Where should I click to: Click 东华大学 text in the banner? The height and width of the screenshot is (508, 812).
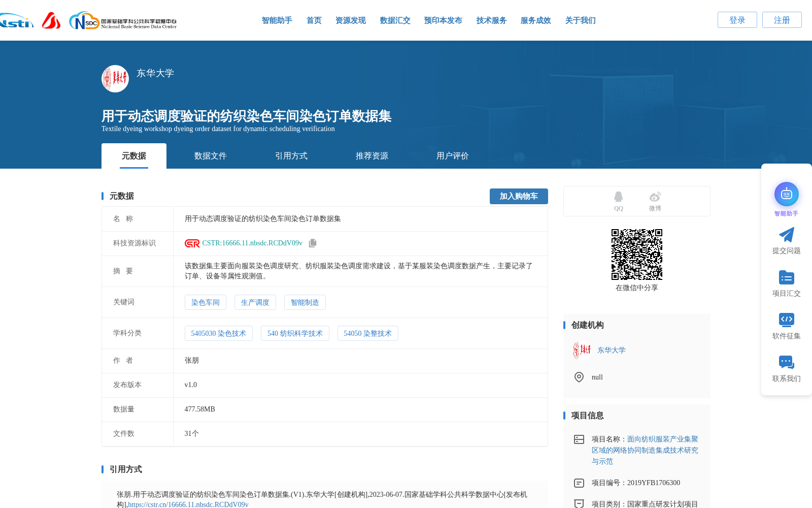click(x=155, y=73)
